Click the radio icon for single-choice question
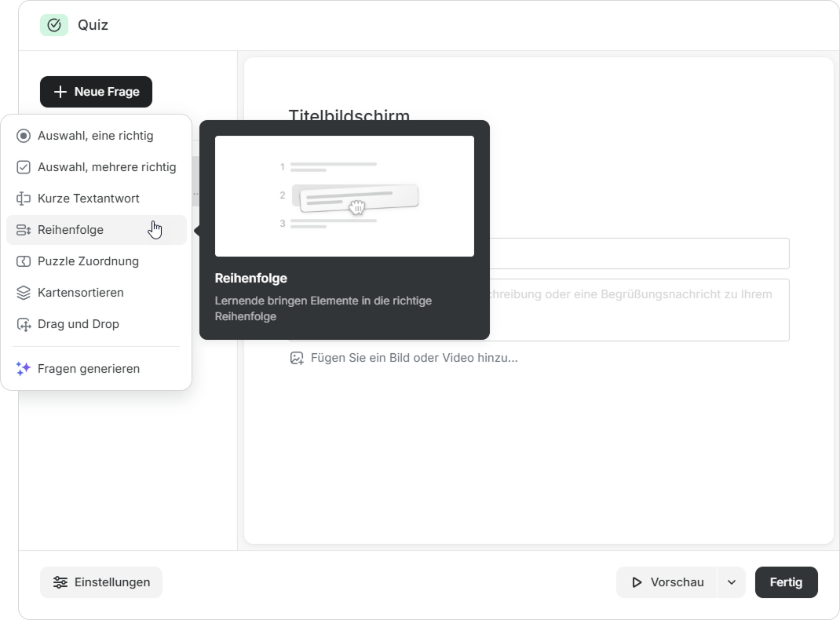840x620 pixels. click(x=24, y=136)
